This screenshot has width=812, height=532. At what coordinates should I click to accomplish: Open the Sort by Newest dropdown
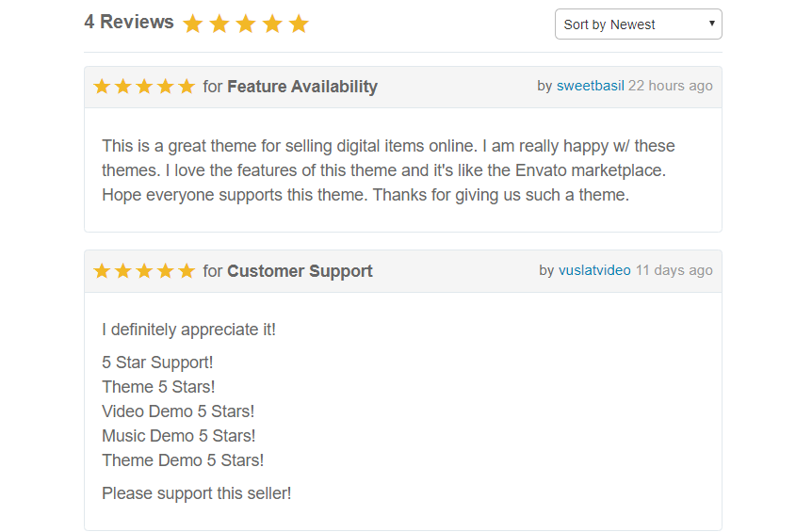pos(638,24)
